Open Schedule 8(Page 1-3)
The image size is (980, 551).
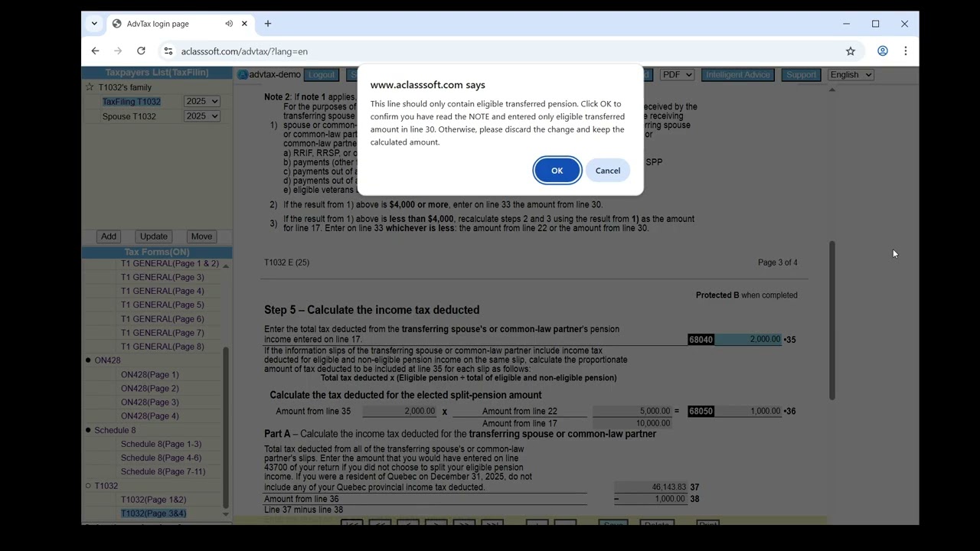click(161, 444)
